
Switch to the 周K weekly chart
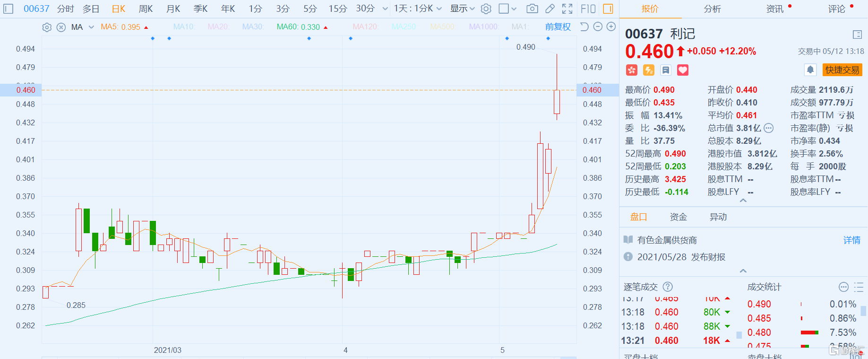tap(146, 9)
